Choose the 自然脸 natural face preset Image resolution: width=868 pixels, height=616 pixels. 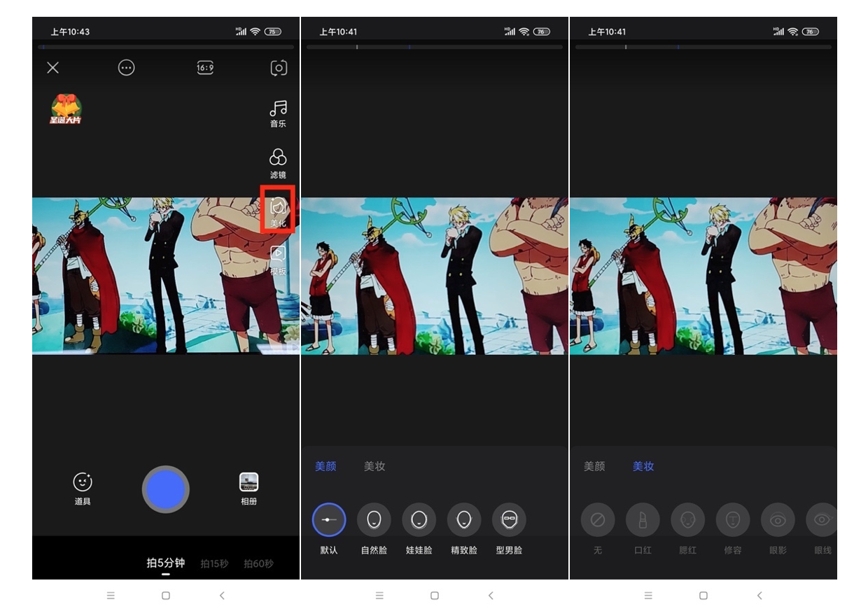[374, 529]
